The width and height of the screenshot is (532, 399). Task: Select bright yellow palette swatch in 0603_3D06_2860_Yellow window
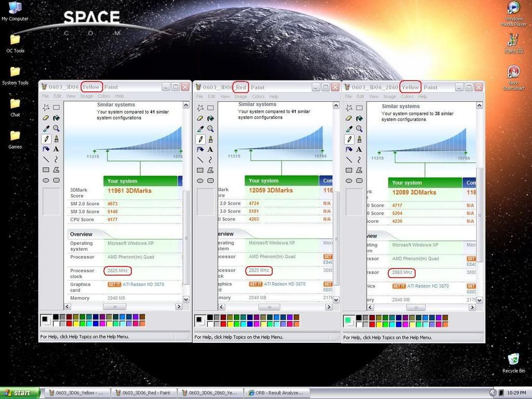point(379,324)
